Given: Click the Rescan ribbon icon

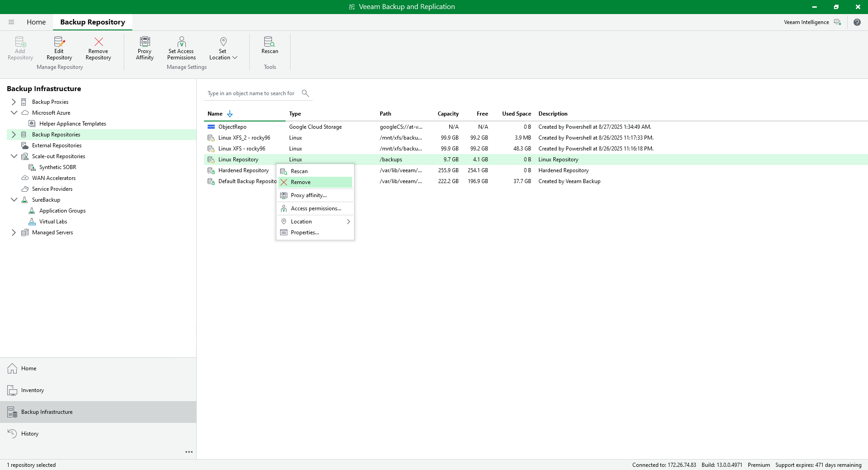Looking at the screenshot, I should pyautogui.click(x=270, y=42).
